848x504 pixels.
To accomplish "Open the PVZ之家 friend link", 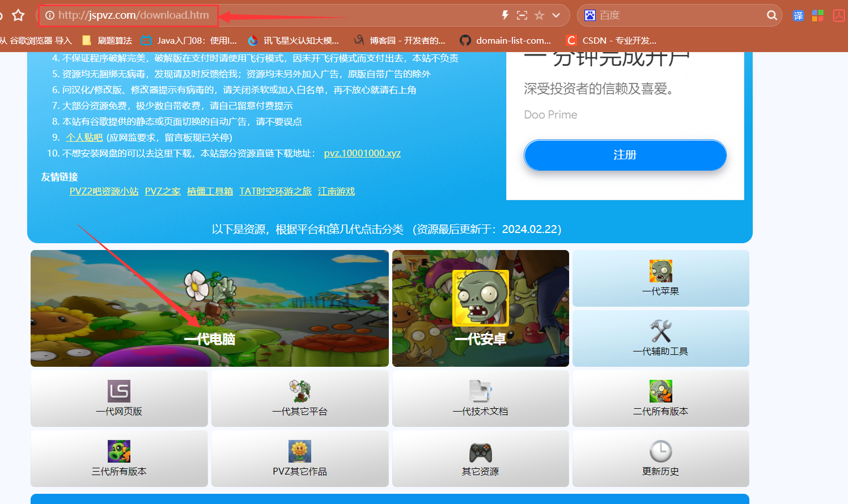I will click(x=163, y=192).
